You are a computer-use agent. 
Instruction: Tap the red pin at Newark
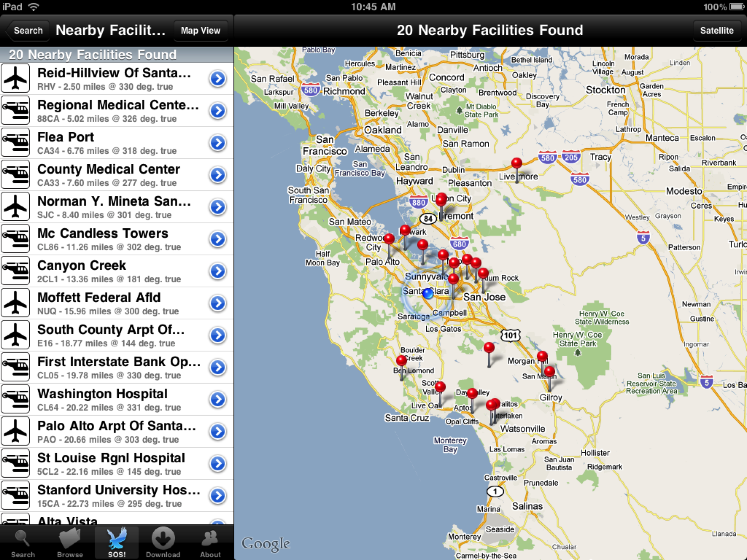pos(405,230)
